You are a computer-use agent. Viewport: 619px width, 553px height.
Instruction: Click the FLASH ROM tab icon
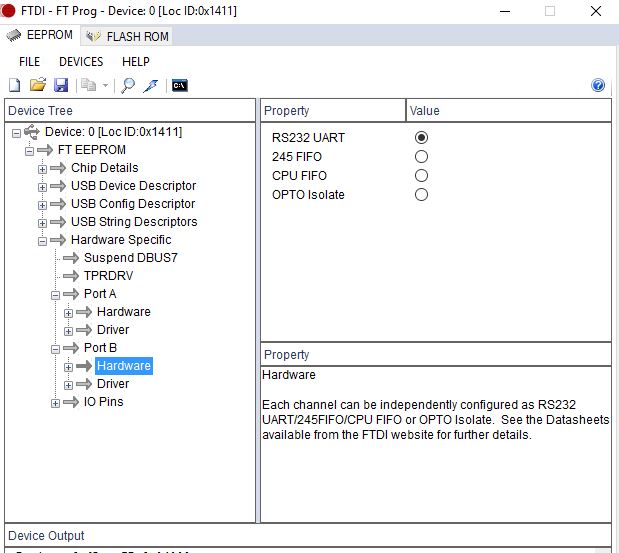click(94, 36)
